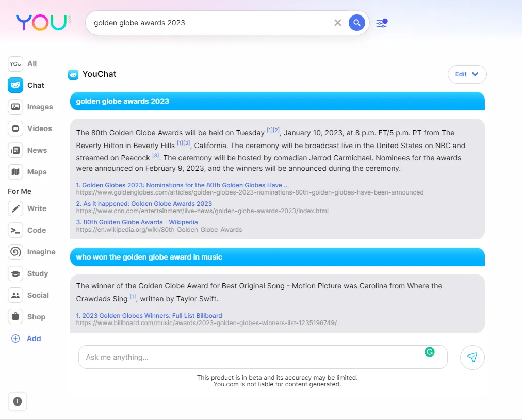
Task: Click the Add plus circle icon
Action: (15, 338)
